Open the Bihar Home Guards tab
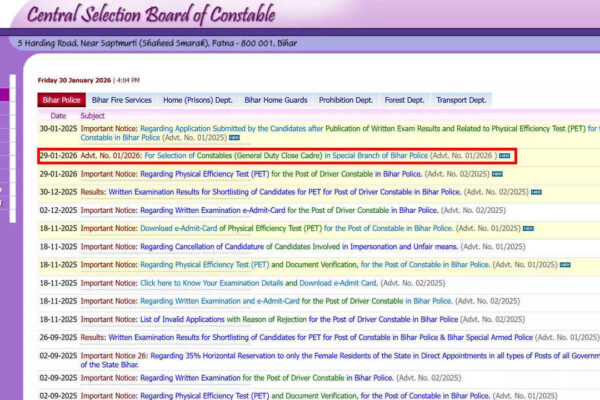600x400 pixels. click(276, 100)
